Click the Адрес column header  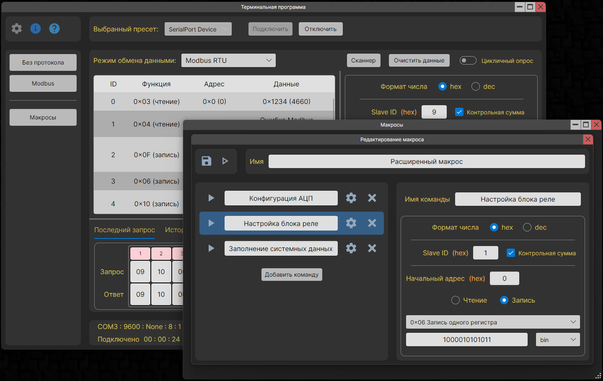tap(214, 84)
